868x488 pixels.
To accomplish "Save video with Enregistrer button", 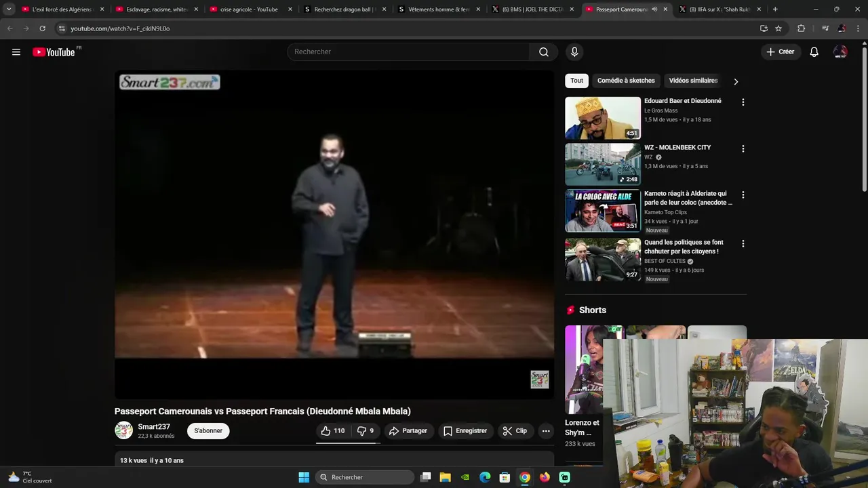I will tap(465, 431).
